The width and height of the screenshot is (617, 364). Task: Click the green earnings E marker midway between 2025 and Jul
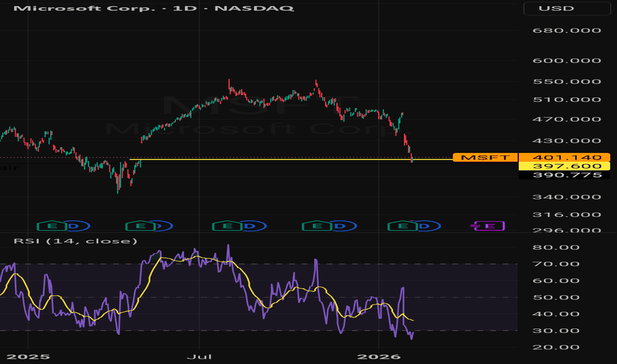click(140, 226)
